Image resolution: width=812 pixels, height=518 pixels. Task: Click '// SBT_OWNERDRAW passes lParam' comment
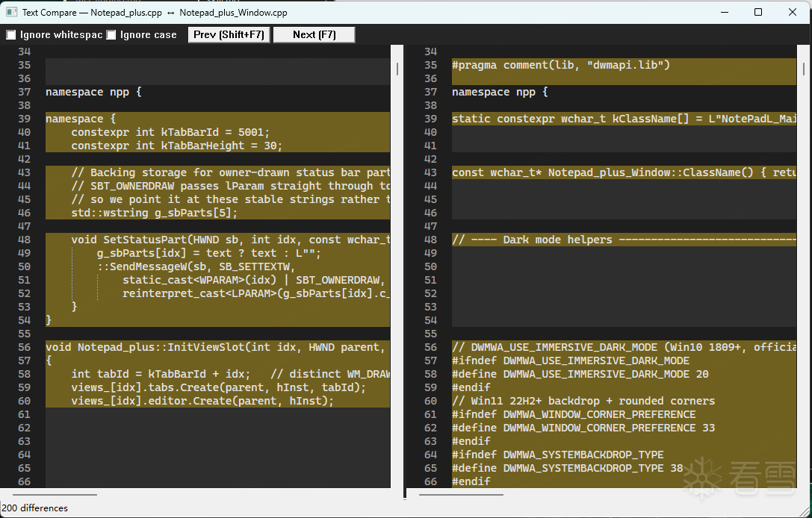coord(230,187)
